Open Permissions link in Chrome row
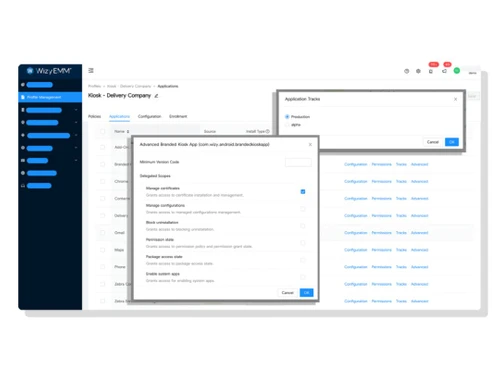The height and width of the screenshot is (375, 500). (382, 181)
